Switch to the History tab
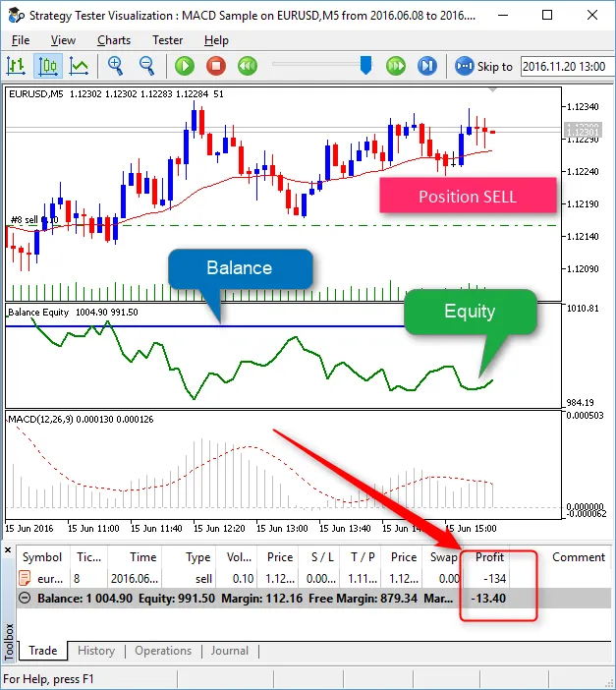Image resolution: width=616 pixels, height=690 pixels. point(96,651)
